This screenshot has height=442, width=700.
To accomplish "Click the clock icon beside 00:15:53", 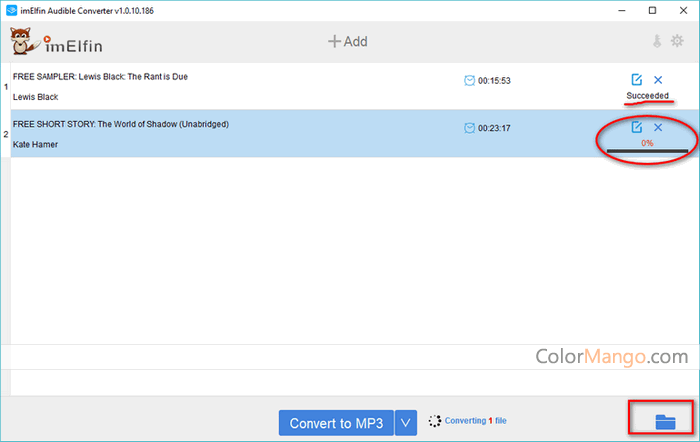I will (x=470, y=80).
